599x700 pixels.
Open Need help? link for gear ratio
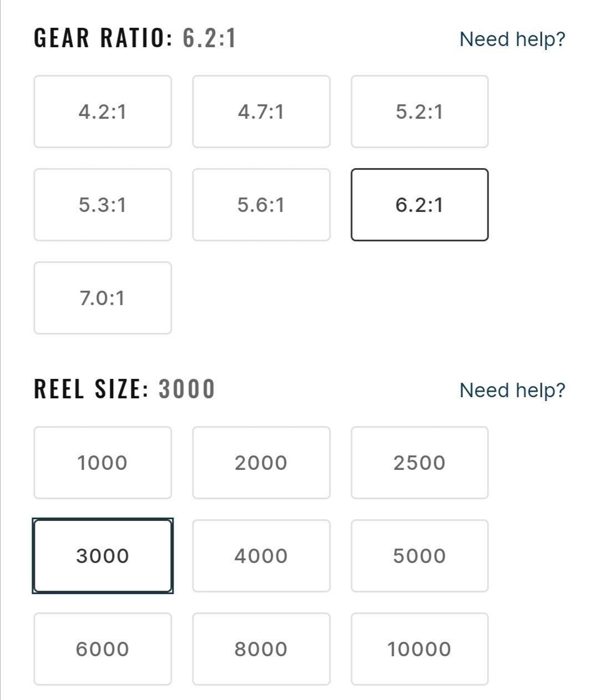[x=512, y=39]
